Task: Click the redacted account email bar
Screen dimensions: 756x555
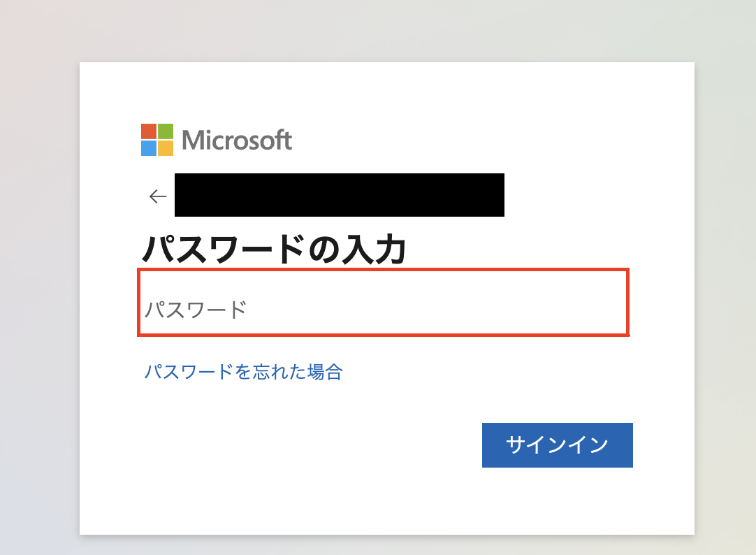Action: 339,195
